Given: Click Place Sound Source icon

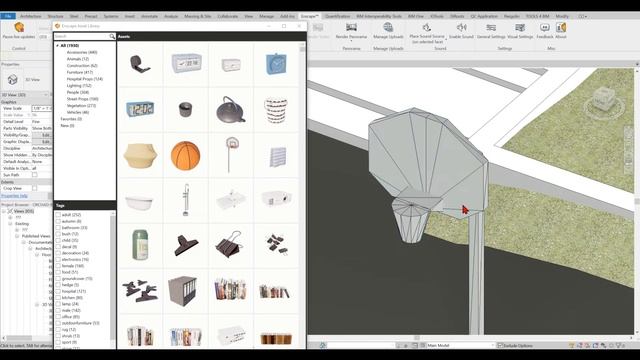Looking at the screenshot, I should pos(427,27).
